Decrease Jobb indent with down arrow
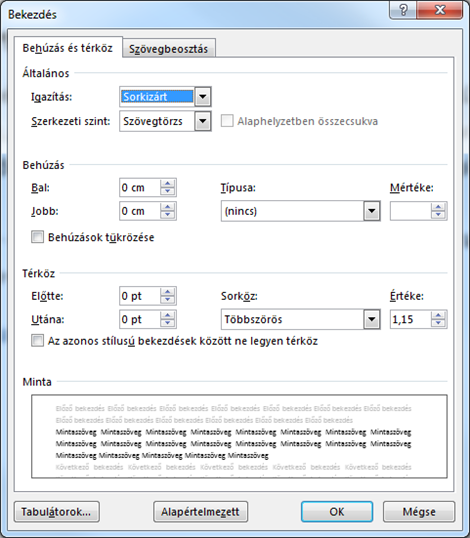 (167, 215)
